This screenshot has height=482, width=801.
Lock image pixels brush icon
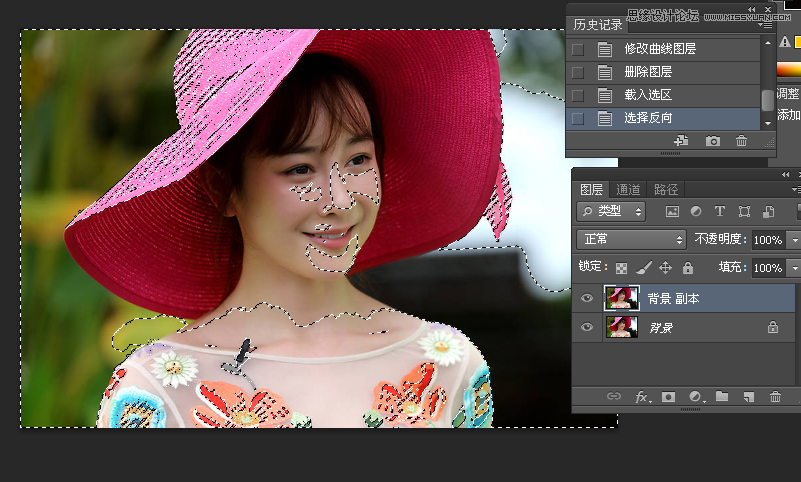[644, 267]
